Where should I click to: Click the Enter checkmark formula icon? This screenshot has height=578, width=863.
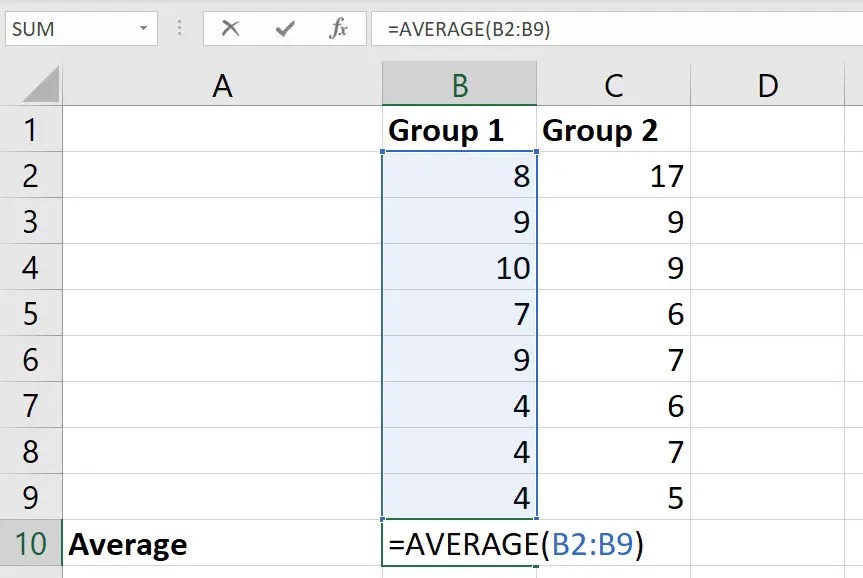[x=285, y=28]
